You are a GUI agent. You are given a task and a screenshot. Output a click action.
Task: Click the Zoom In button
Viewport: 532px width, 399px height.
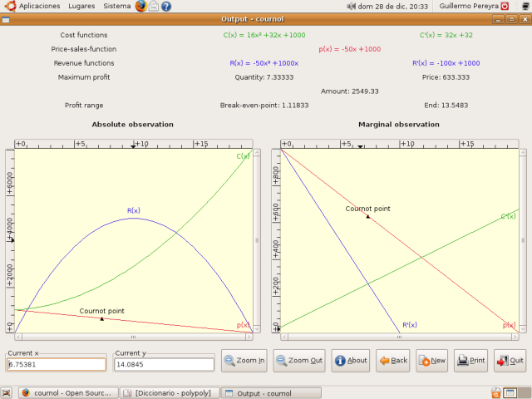[244, 361]
